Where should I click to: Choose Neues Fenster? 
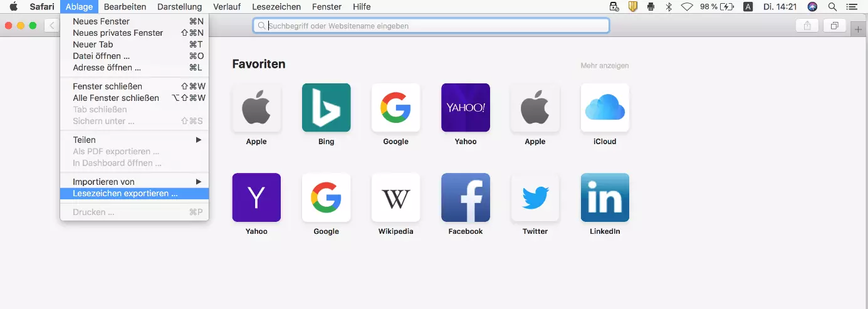(134, 21)
